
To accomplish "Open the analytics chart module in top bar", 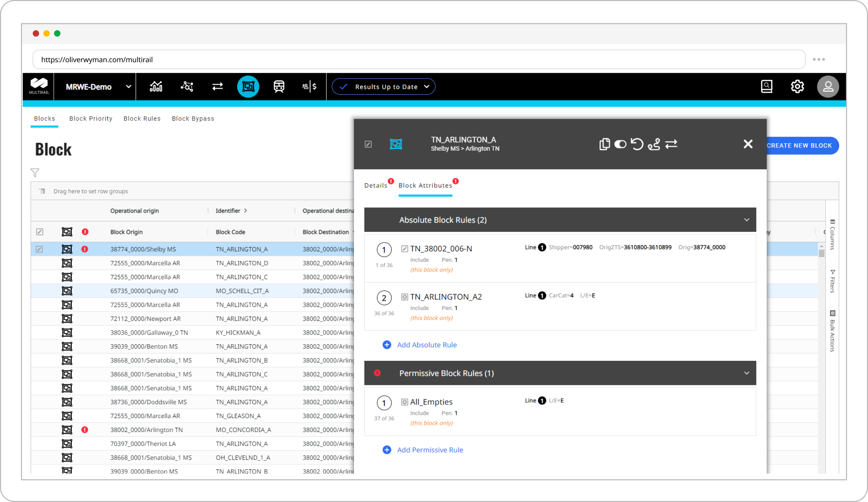I will click(x=156, y=86).
